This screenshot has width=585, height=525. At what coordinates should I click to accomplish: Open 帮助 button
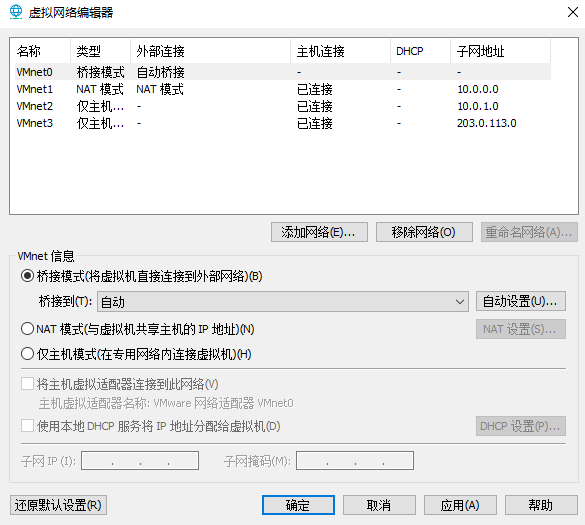pyautogui.click(x=541, y=505)
